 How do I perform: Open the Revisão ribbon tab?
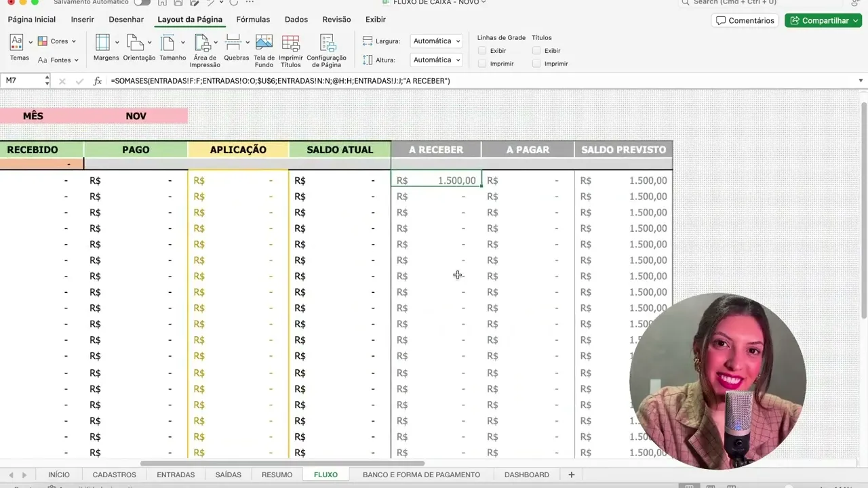336,20
